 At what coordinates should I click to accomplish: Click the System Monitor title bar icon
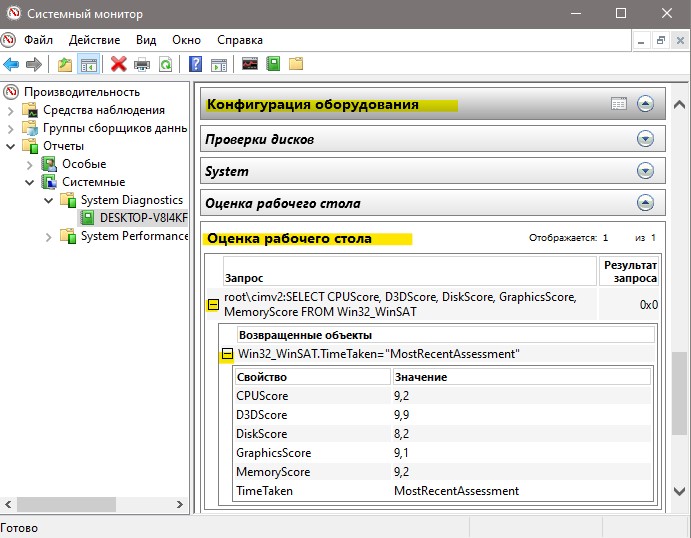(x=13, y=13)
